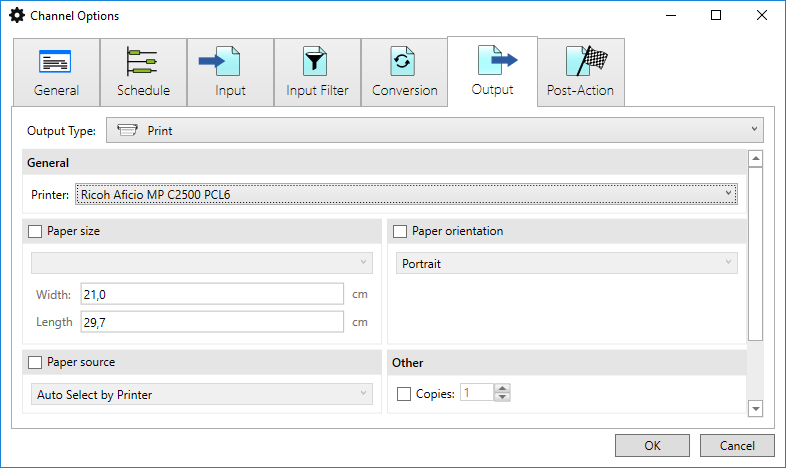Viewport: 786px width, 468px height.
Task: Click the Width input field
Action: (212, 294)
